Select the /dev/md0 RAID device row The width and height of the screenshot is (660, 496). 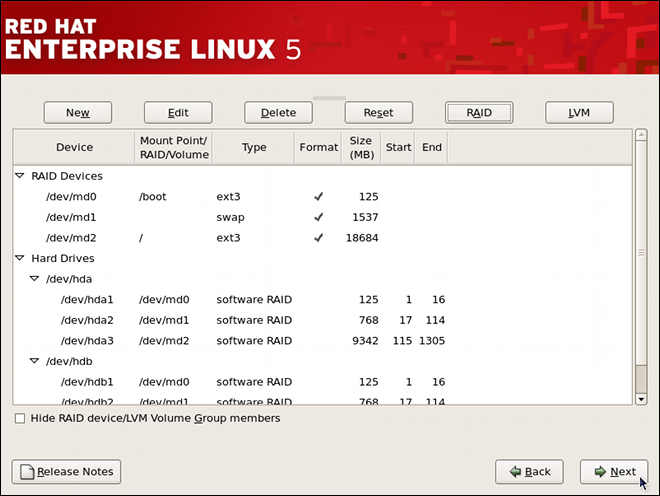pos(323,197)
